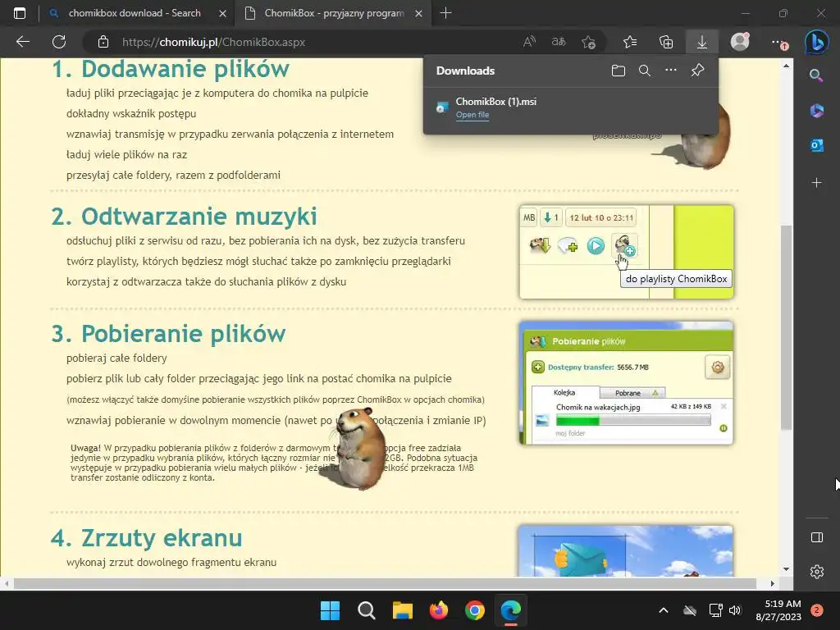Add sidebar app with plus icon
The image size is (840, 630).
click(816, 183)
